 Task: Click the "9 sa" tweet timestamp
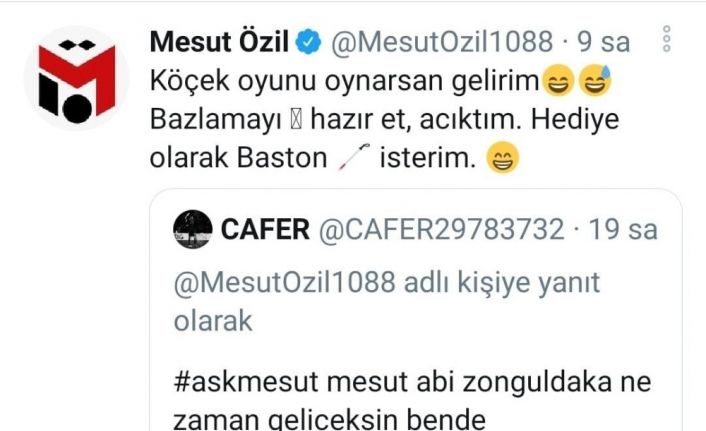pyautogui.click(x=603, y=42)
